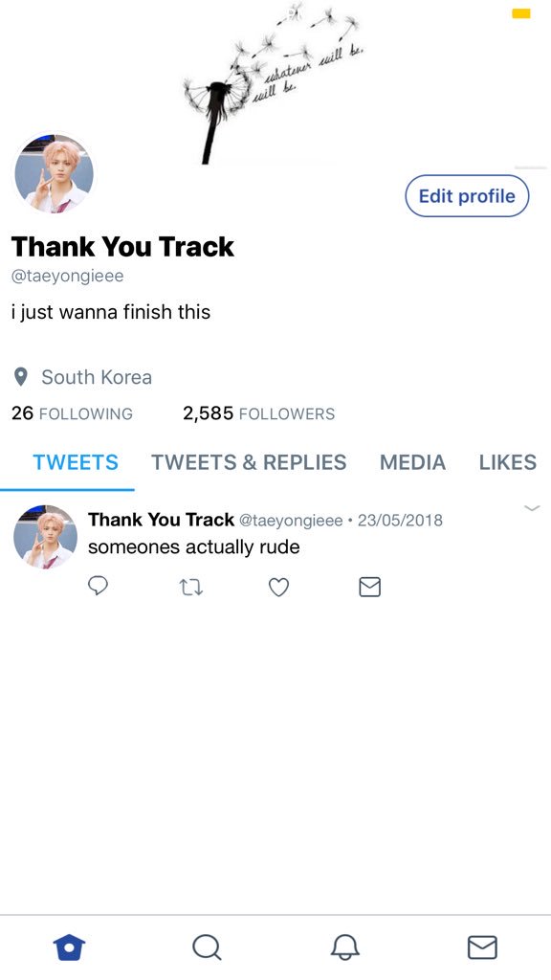Like the tweet with heart icon
The height and width of the screenshot is (980, 551).
278,587
